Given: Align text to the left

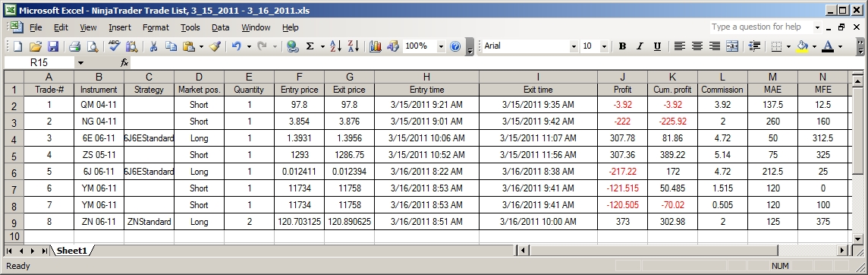Looking at the screenshot, I should pyautogui.click(x=679, y=46).
